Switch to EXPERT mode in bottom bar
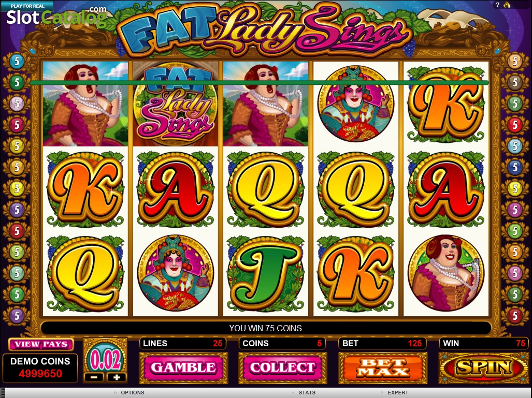Screen dimensions: 532x398 click(397, 393)
